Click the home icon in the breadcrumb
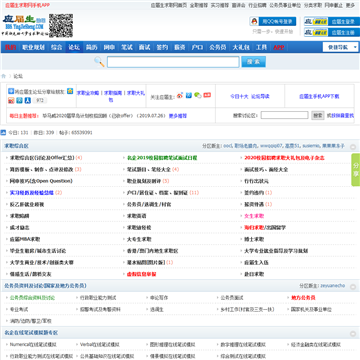The image size is (360, 360). coord(4,76)
